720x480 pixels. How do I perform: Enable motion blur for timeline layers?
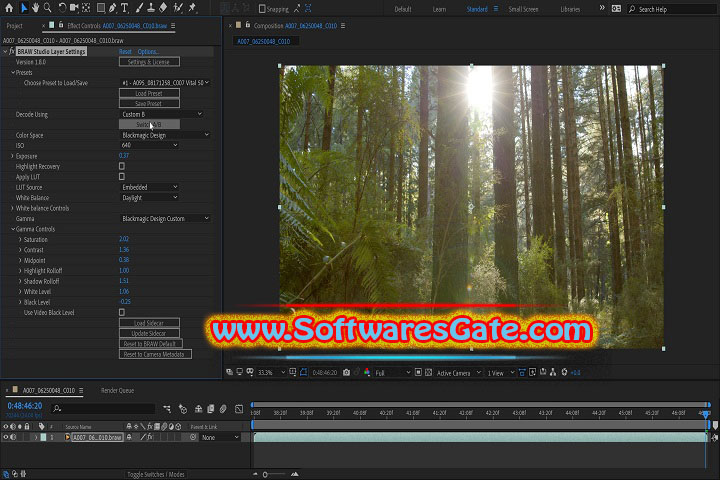coord(223,408)
